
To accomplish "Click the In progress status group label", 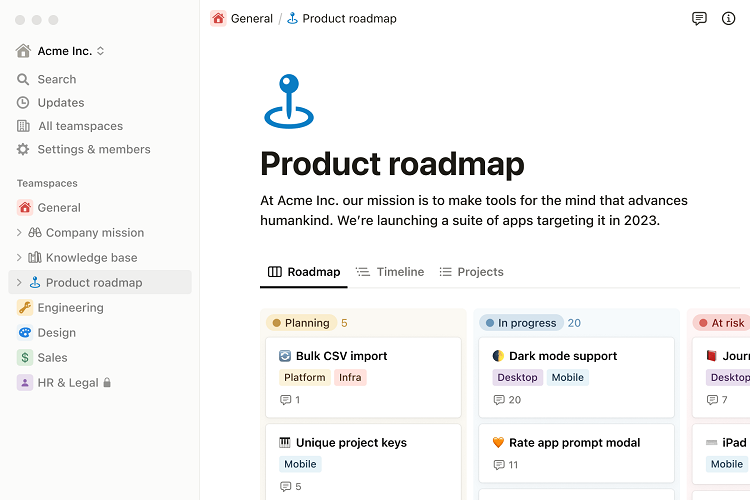I will (x=521, y=323).
